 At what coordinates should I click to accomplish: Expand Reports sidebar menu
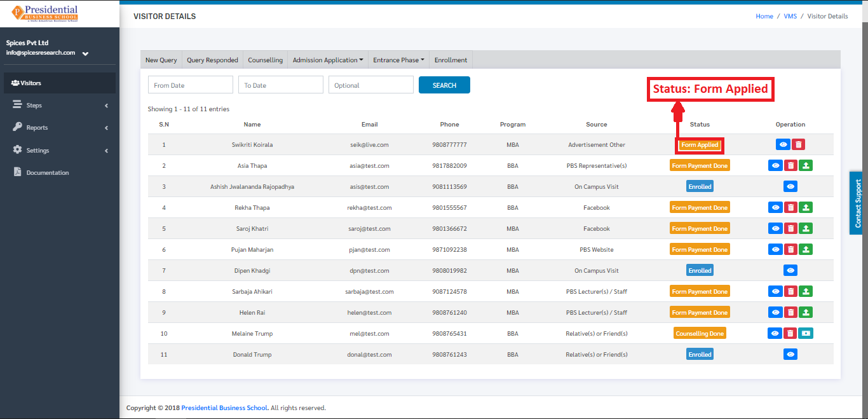coord(60,127)
